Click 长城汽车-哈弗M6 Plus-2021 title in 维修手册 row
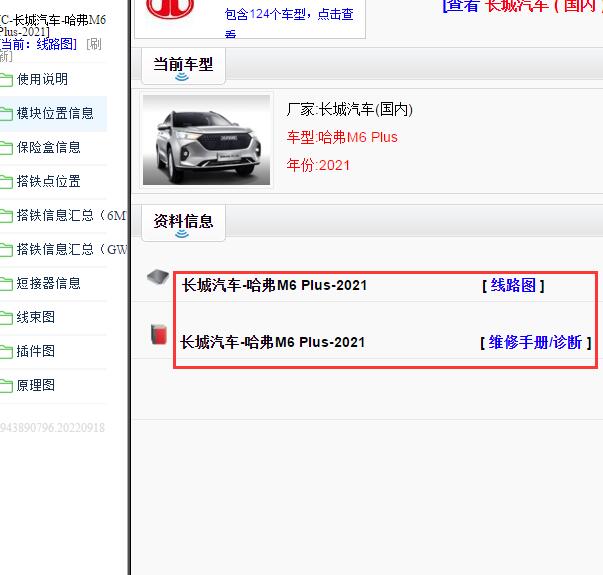This screenshot has height=575, width=603. 273,342
